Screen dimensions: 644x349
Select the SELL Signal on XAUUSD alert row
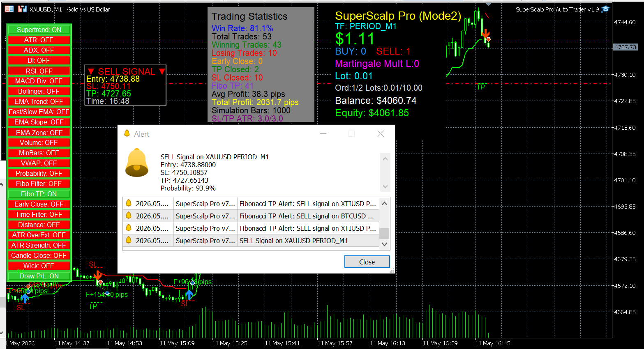click(251, 241)
